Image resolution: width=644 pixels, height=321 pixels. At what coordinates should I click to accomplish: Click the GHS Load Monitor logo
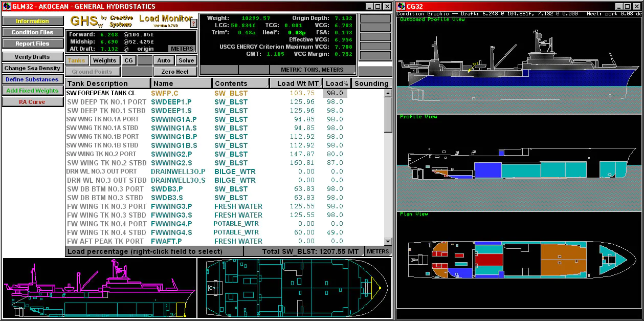(x=131, y=22)
